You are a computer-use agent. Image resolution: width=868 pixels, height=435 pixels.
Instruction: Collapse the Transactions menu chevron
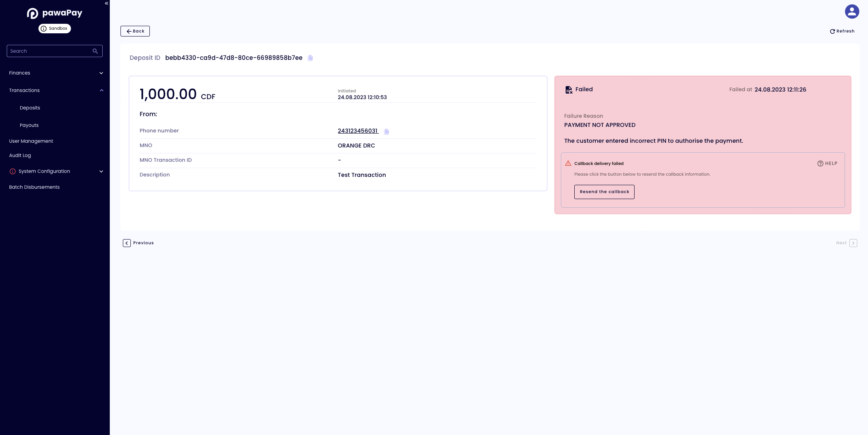[x=101, y=90]
